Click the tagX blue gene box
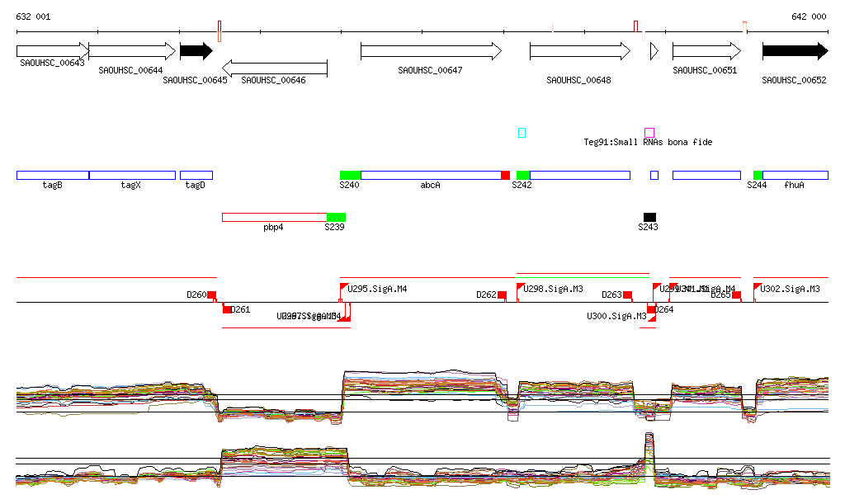The height and width of the screenshot is (504, 845). click(133, 175)
